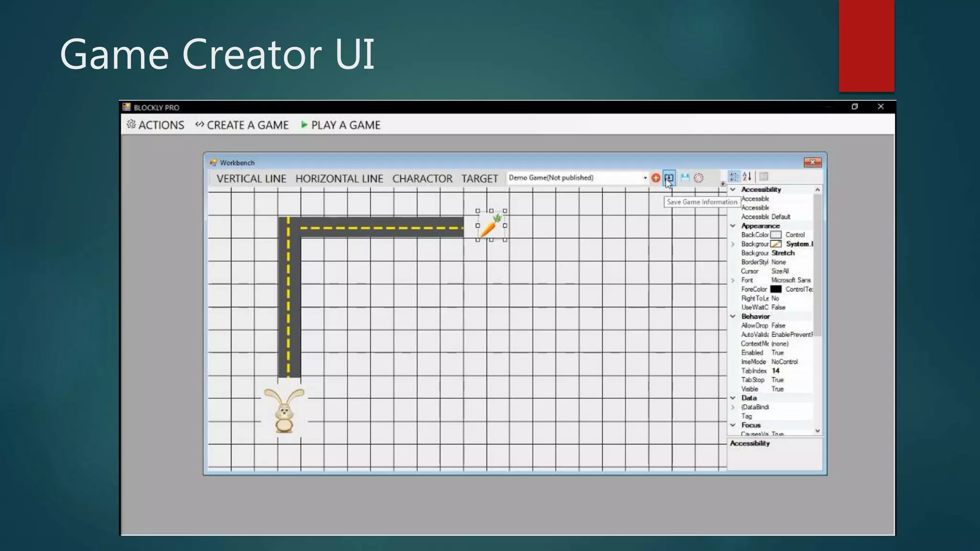The height and width of the screenshot is (551, 980).
Task: Switch property grid to Categorized view
Action: (x=734, y=176)
